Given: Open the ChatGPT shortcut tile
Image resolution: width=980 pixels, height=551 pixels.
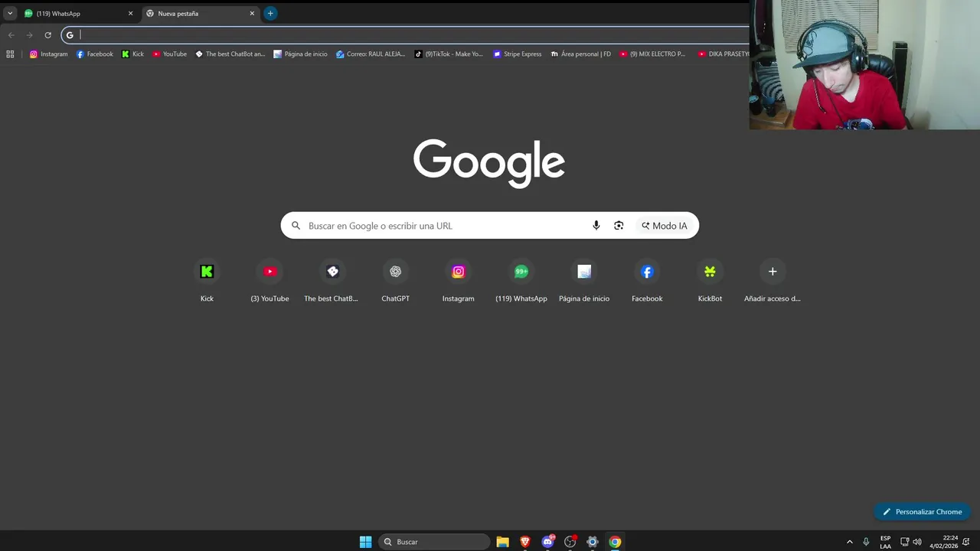Looking at the screenshot, I should pos(395,281).
